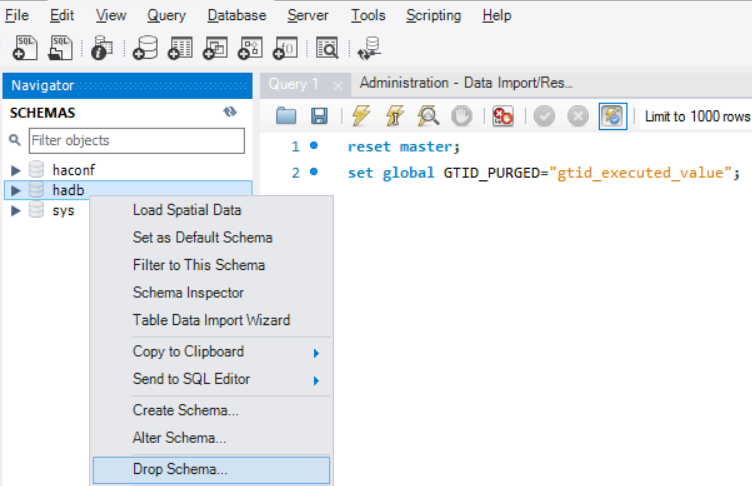
Task: Execute the script with the lightning bolt icon
Action: pos(362,116)
